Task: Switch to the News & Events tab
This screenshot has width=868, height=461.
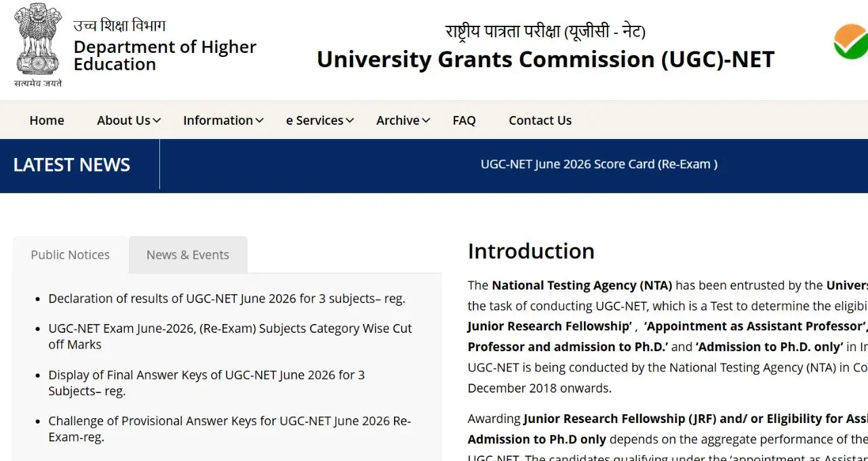Action: click(188, 255)
